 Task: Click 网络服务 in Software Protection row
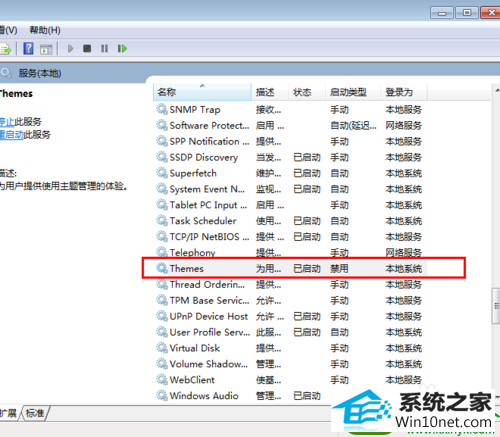click(x=404, y=125)
